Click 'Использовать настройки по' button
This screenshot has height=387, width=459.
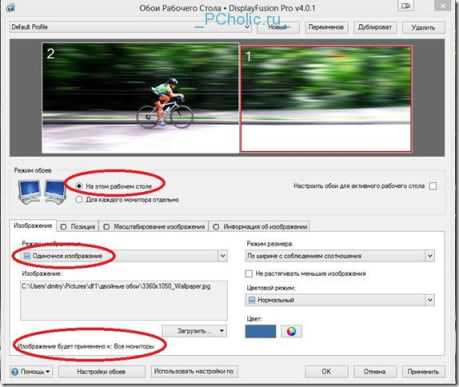[x=194, y=371]
